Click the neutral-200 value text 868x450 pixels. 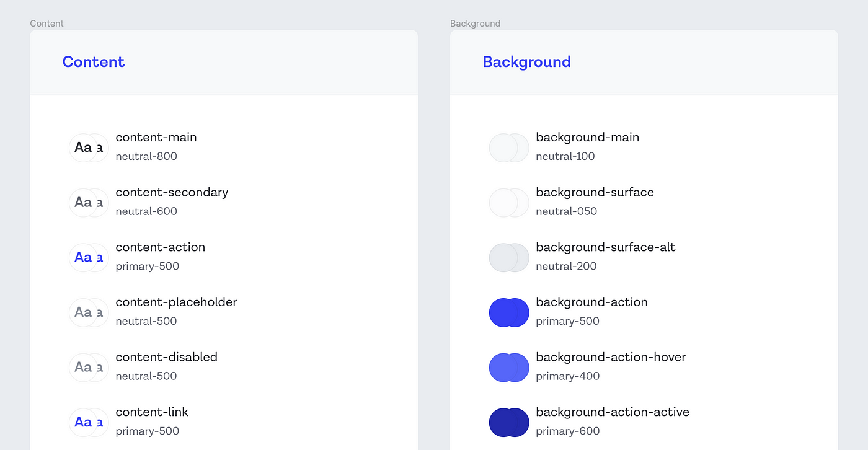pos(567,267)
